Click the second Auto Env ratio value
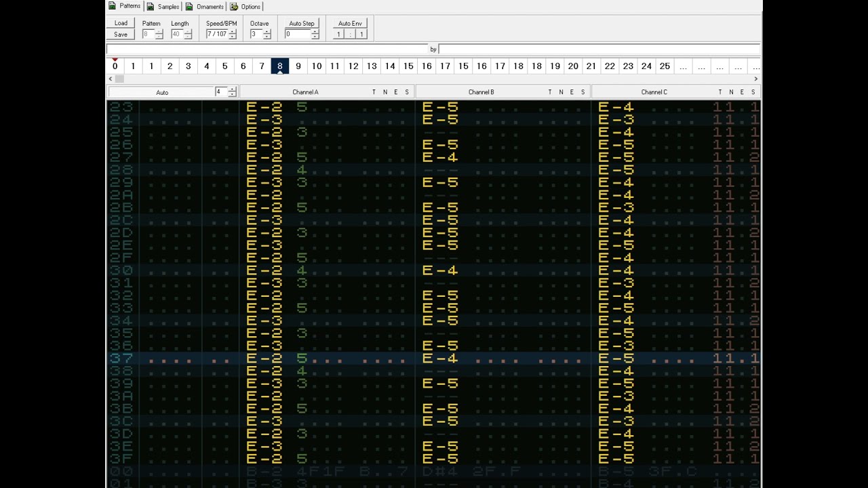 click(361, 34)
